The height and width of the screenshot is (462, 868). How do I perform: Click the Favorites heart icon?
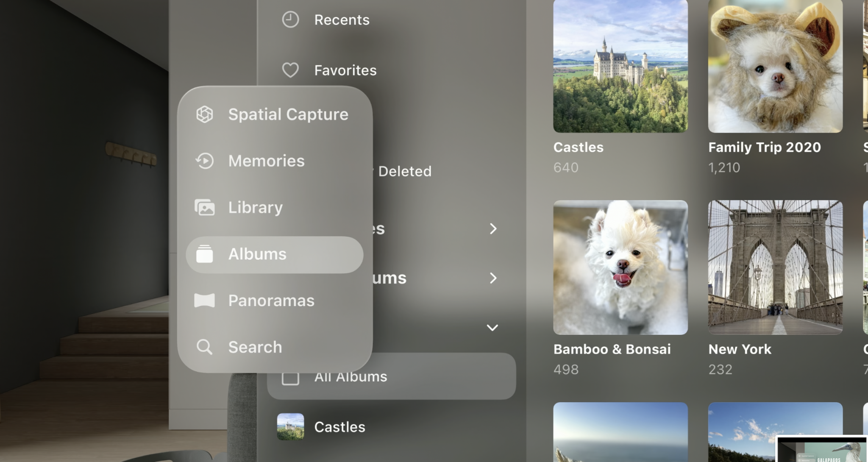(x=290, y=70)
